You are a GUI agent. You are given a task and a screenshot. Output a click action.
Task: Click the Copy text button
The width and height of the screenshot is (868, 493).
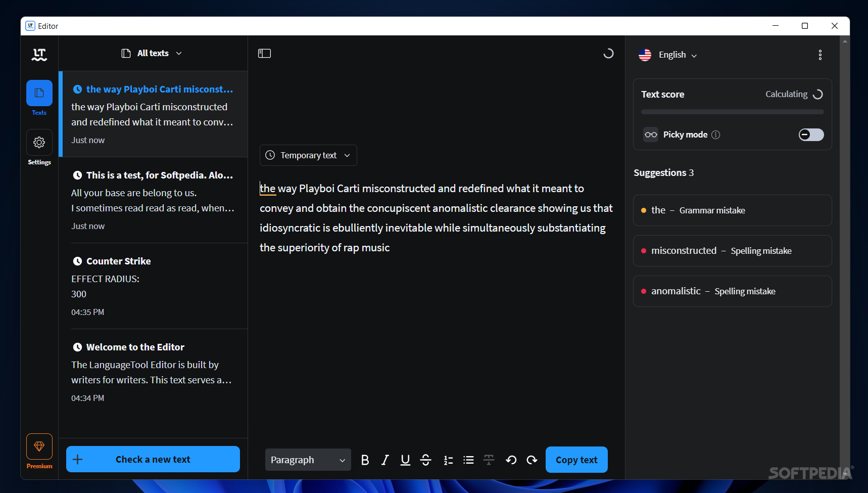[x=576, y=460]
